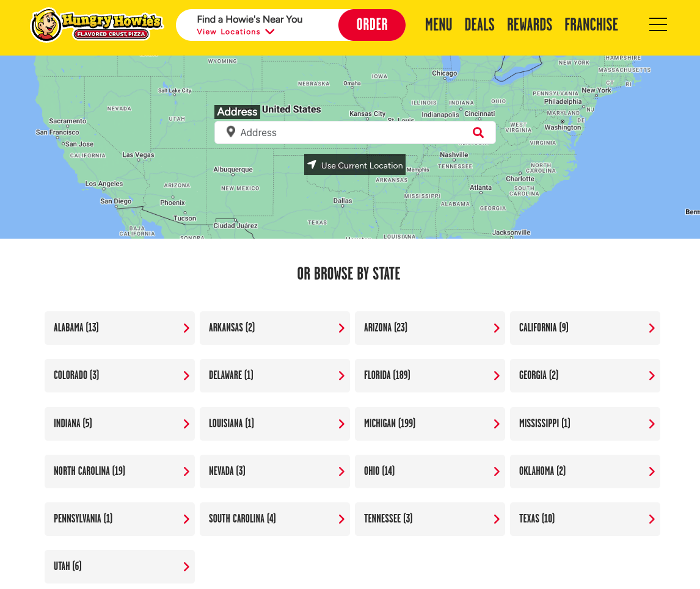Click chevron arrow on South Carolina row

[341, 519]
